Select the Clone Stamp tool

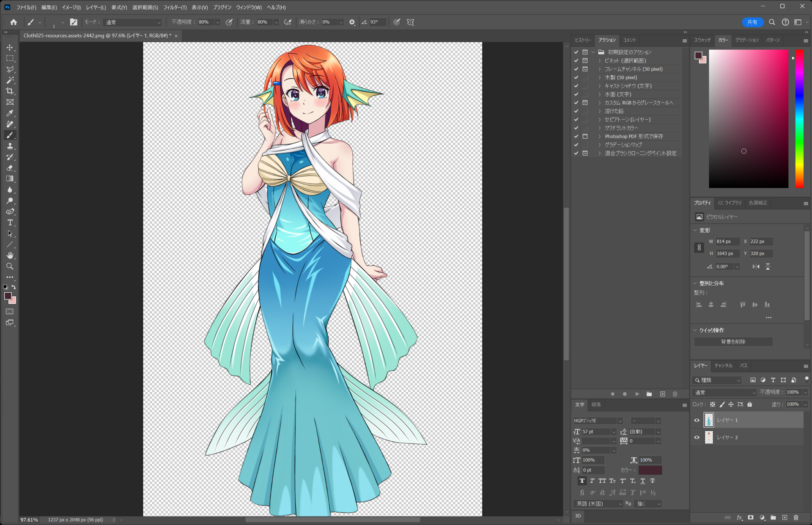pyautogui.click(x=10, y=146)
